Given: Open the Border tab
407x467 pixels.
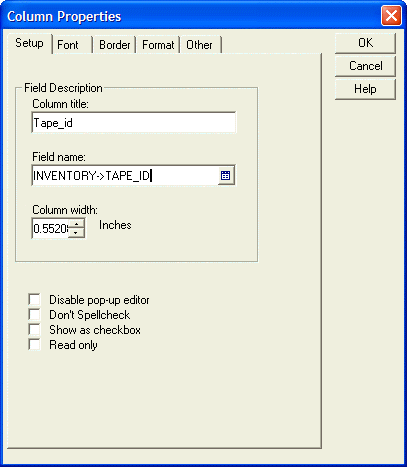Looking at the screenshot, I should [114, 45].
